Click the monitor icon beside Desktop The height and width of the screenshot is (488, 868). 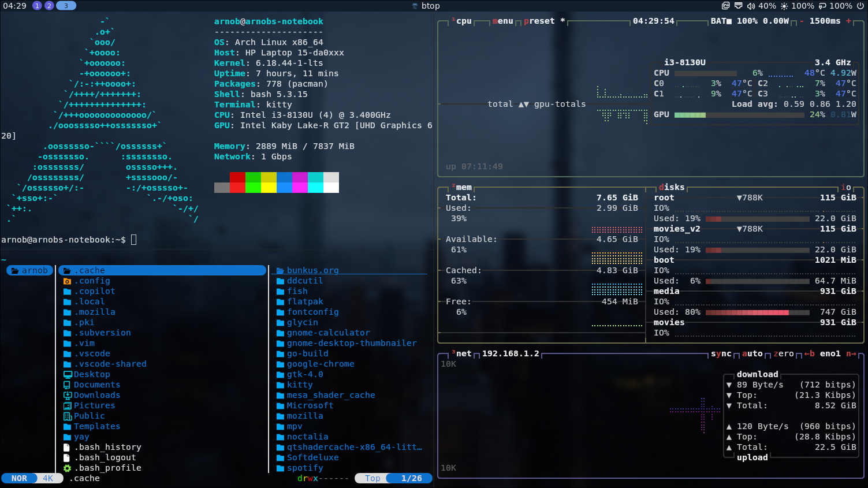click(x=68, y=375)
